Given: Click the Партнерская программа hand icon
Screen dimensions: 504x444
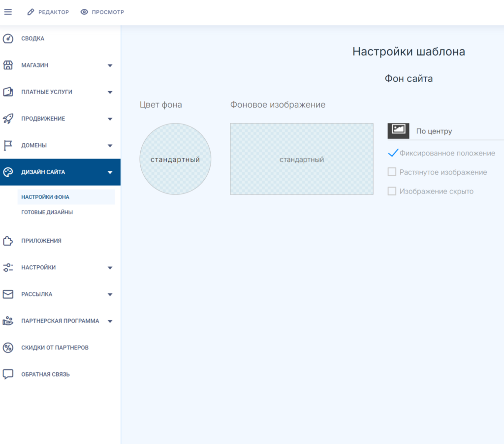Looking at the screenshot, I should click(x=8, y=321).
